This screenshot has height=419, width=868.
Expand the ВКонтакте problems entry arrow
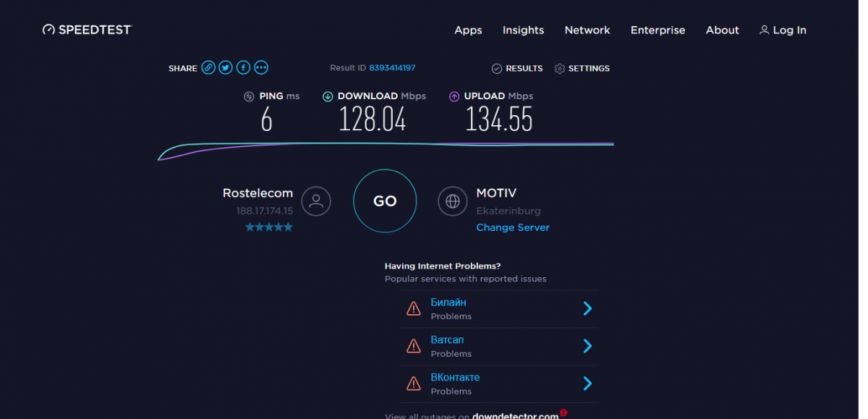click(587, 384)
